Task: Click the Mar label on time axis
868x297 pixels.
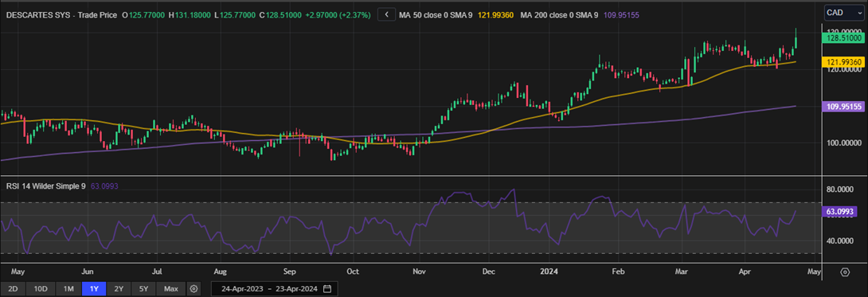Action: pyautogui.click(x=682, y=272)
